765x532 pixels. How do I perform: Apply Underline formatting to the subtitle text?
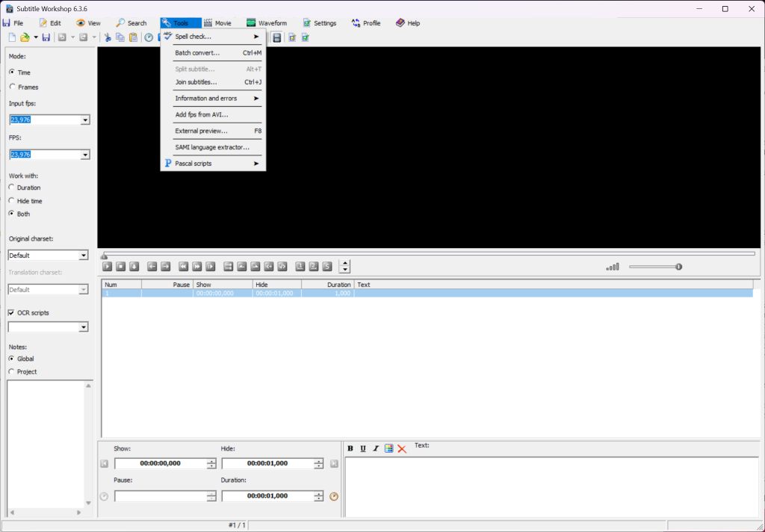[x=363, y=448]
